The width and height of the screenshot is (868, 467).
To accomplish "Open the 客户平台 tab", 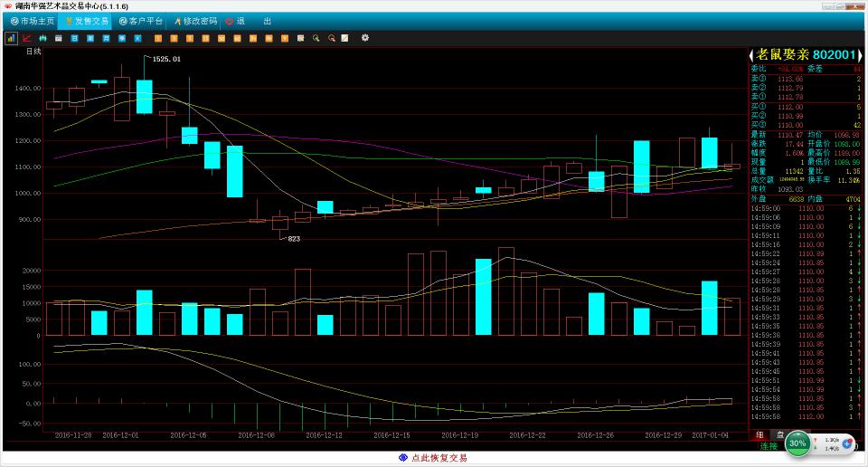I will pos(141,21).
